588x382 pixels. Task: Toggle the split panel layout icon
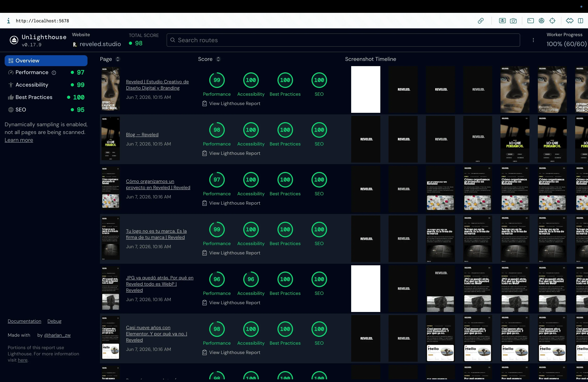581,21
